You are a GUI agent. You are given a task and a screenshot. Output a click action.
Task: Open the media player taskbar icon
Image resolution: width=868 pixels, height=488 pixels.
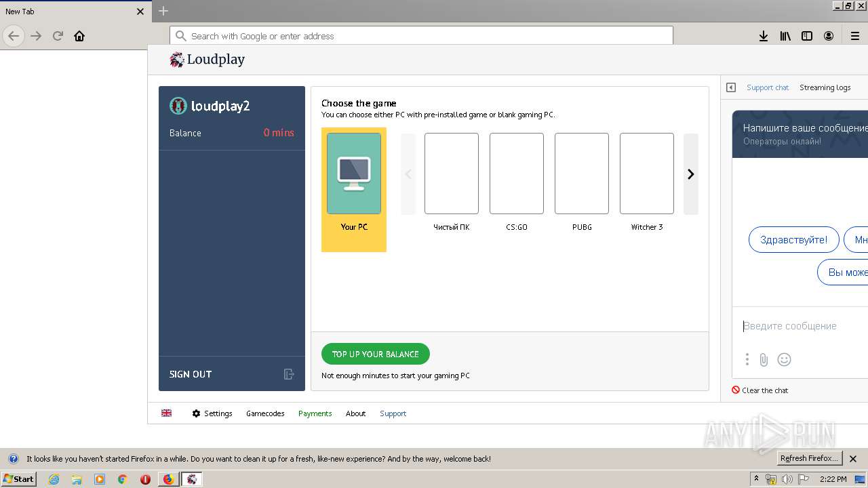click(100, 479)
